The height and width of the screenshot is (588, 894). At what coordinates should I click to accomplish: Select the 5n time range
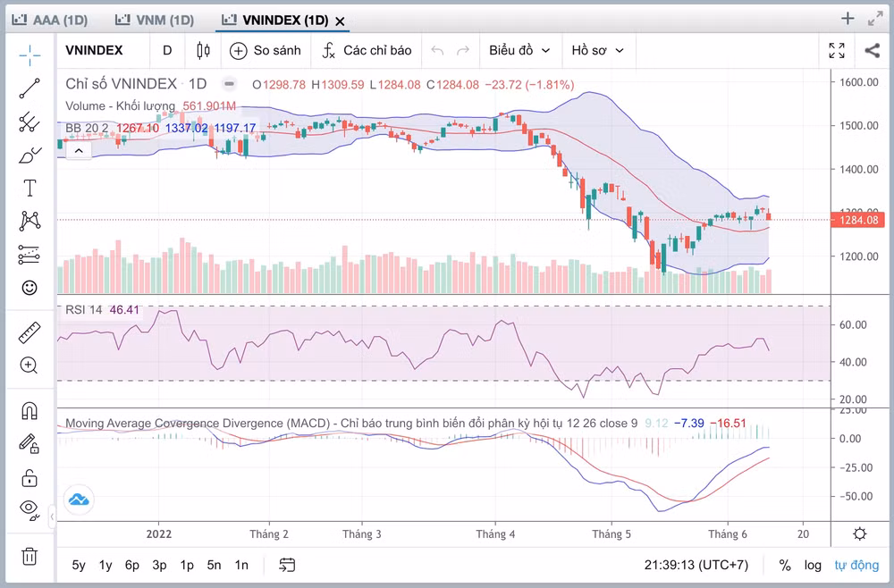(x=214, y=565)
